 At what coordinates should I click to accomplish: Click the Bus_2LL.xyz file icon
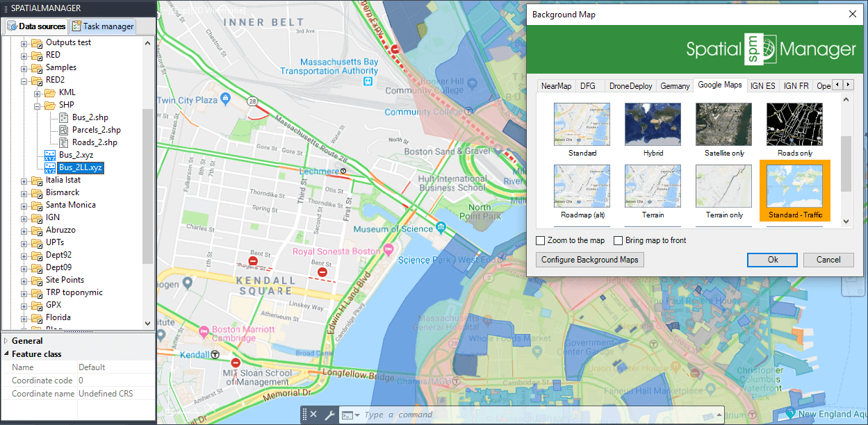pos(50,167)
